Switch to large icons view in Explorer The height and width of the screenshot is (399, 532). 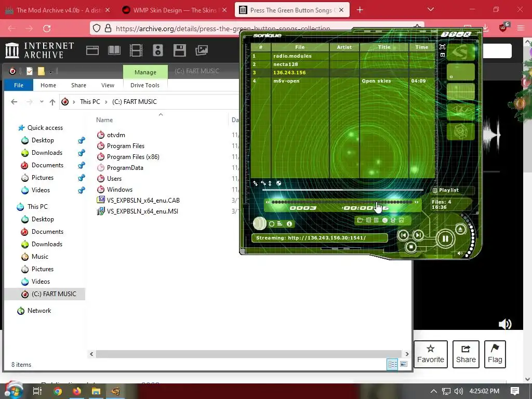[403, 364]
